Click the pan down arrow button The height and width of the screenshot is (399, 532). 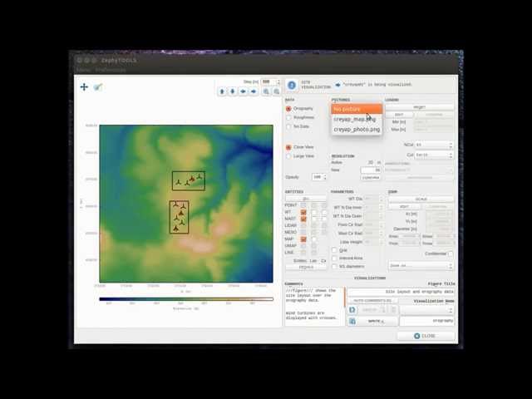233,91
